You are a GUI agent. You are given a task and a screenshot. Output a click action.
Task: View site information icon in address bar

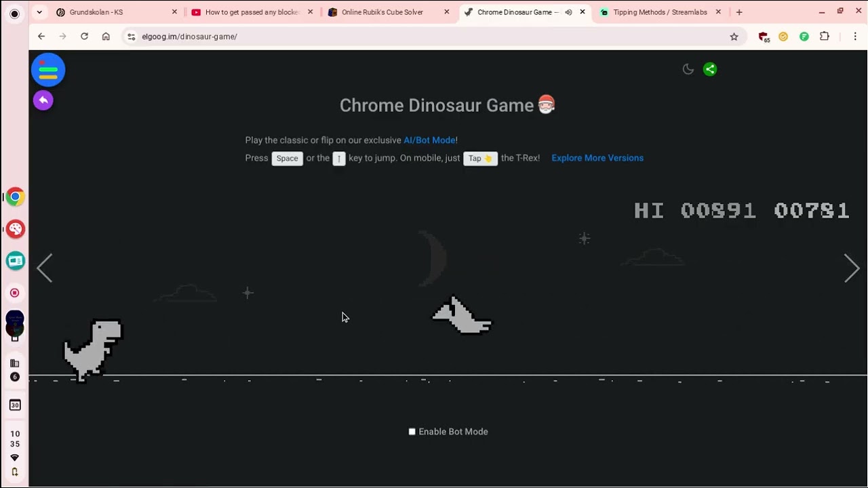coord(132,37)
